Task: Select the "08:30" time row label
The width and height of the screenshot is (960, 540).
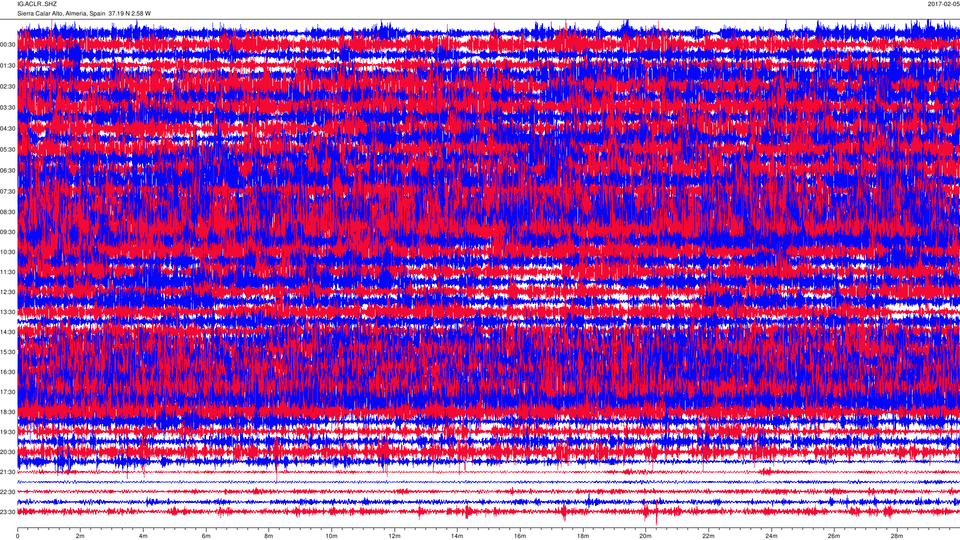Action: coord(8,212)
